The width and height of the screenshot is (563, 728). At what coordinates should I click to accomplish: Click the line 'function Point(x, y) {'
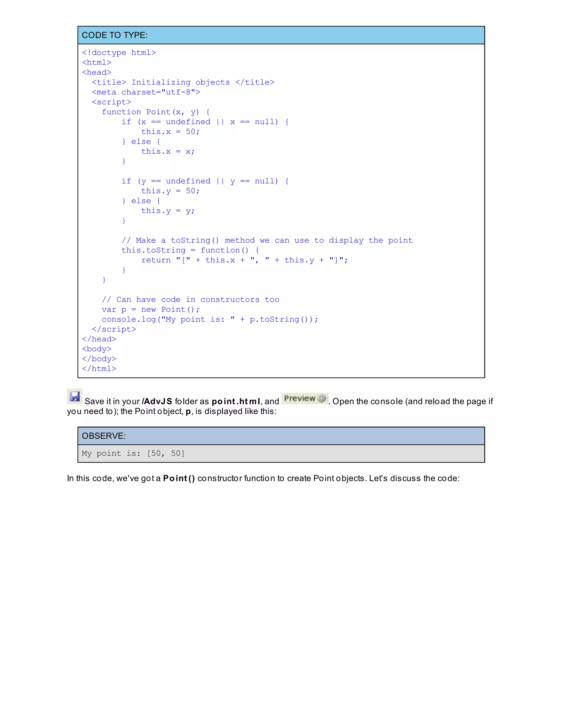[x=156, y=112]
